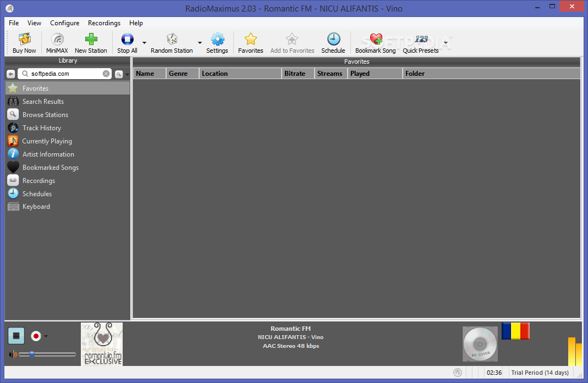
Task: Sort by the Bitrate column
Action: click(298, 74)
